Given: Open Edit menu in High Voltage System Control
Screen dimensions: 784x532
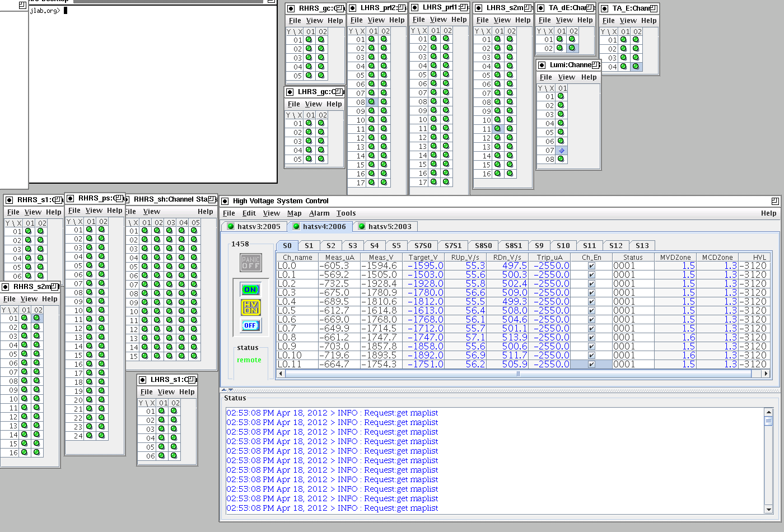Looking at the screenshot, I should pyautogui.click(x=249, y=213).
